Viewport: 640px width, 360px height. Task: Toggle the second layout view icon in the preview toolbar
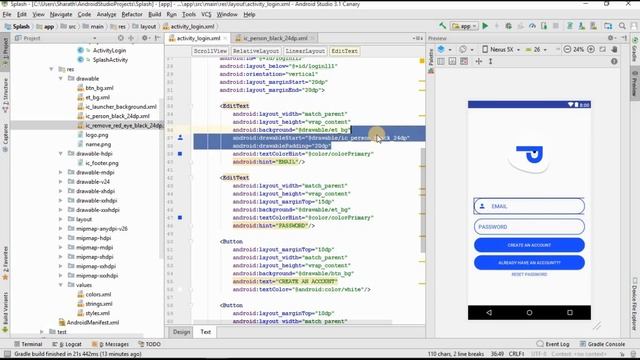(x=452, y=61)
